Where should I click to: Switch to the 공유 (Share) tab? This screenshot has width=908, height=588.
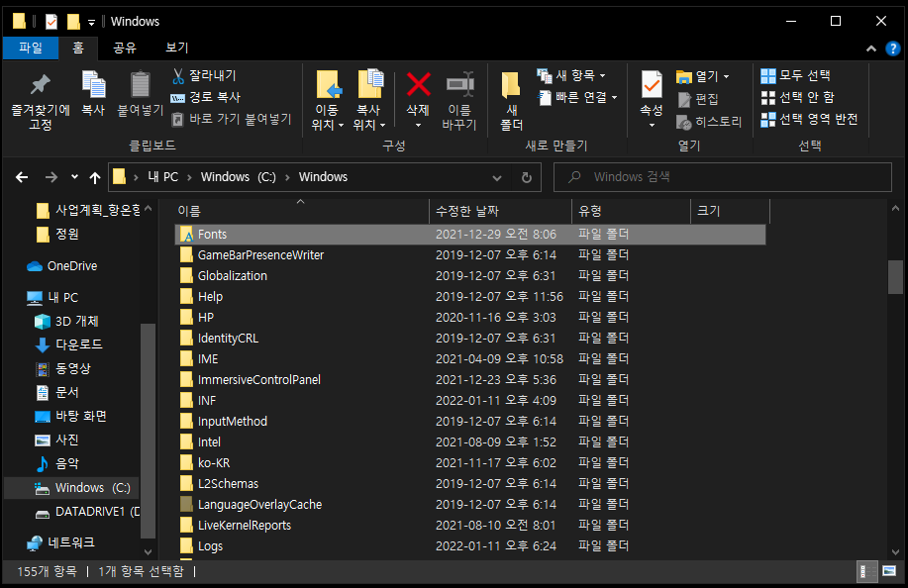(125, 49)
